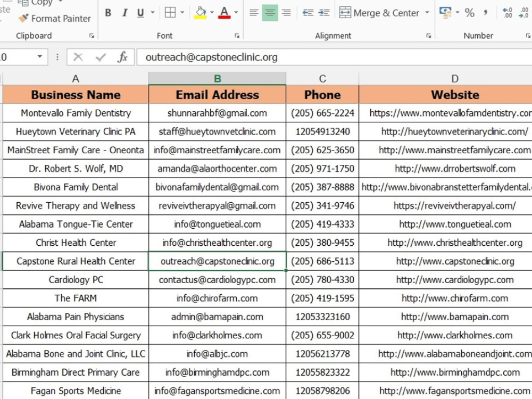This screenshot has width=532, height=399.
Task: Decrease indent
Action: 307,13
